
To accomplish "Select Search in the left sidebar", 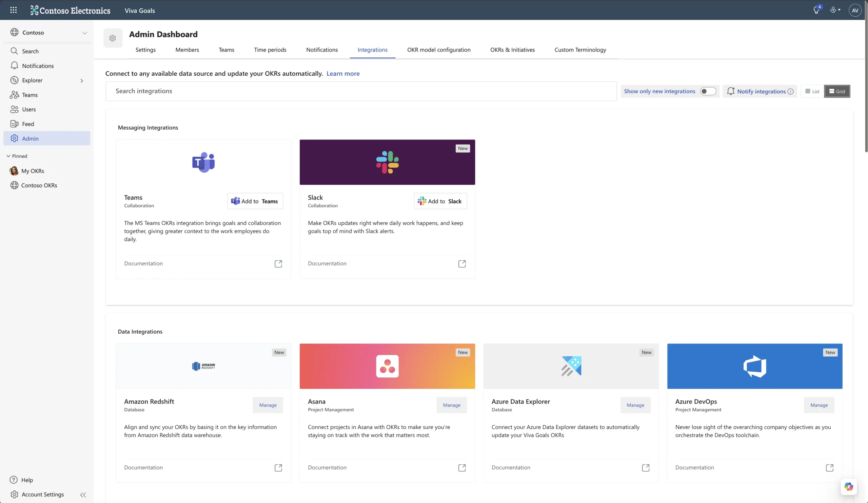I will [30, 51].
